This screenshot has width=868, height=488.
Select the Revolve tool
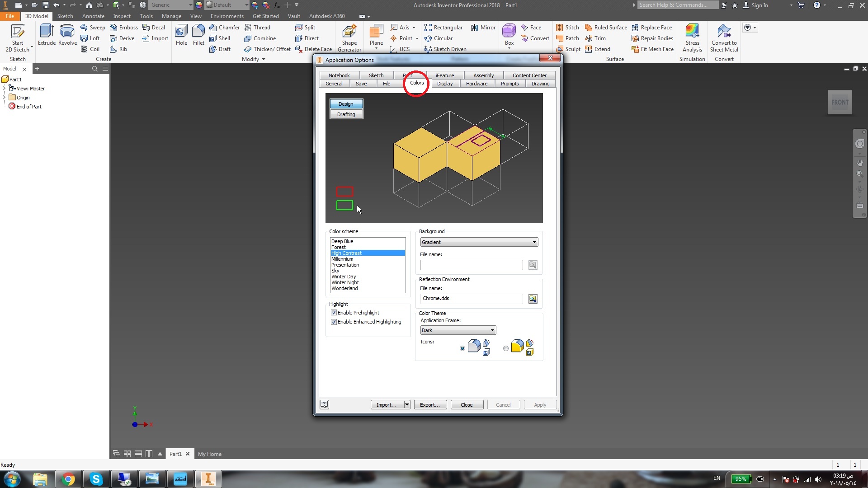click(x=67, y=32)
